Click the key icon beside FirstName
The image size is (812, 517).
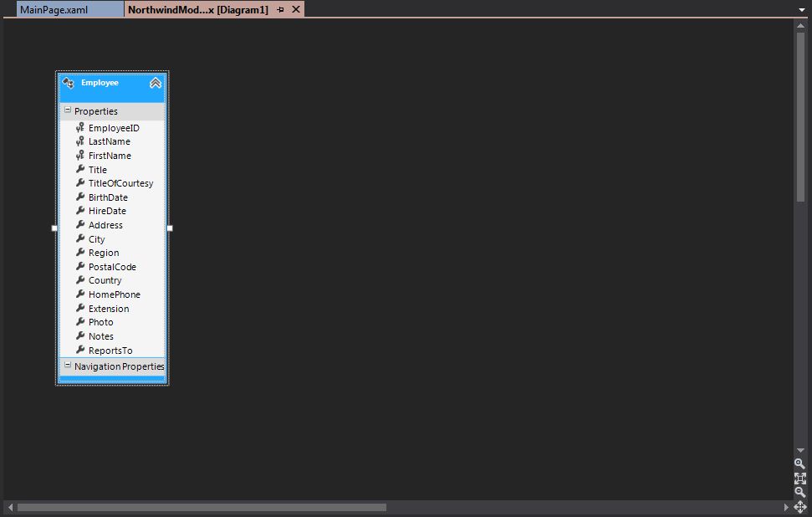click(x=79, y=155)
